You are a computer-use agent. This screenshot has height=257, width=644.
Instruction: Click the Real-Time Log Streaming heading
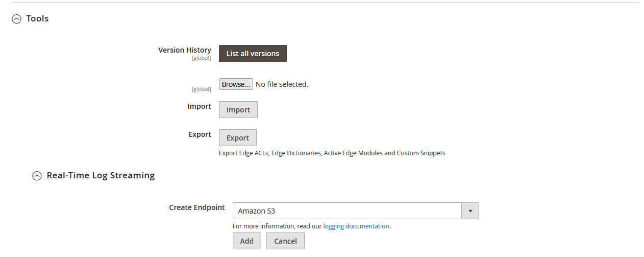(101, 175)
